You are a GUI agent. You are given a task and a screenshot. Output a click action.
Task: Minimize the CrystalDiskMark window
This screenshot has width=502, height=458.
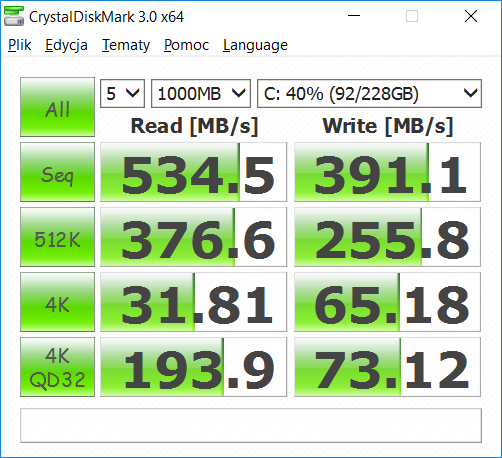point(354,16)
